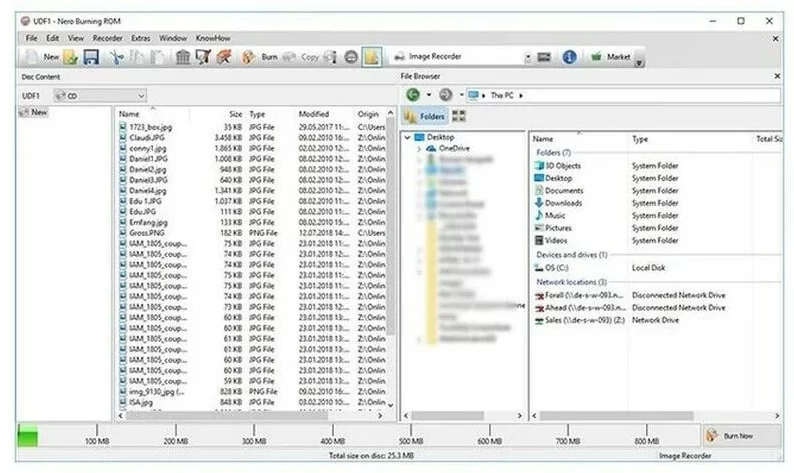Open the Window menu
The image size is (794, 473).
pyautogui.click(x=173, y=38)
